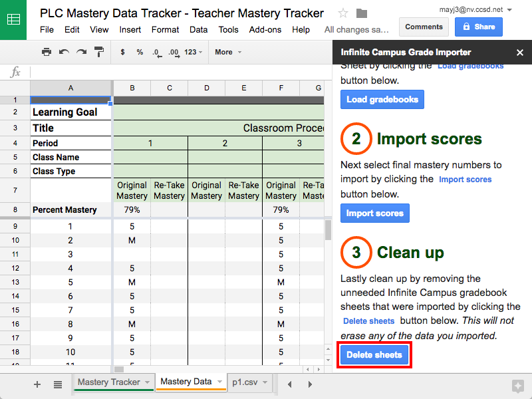Move document to folder icon
This screenshot has width=532, height=399.
tap(362, 13)
